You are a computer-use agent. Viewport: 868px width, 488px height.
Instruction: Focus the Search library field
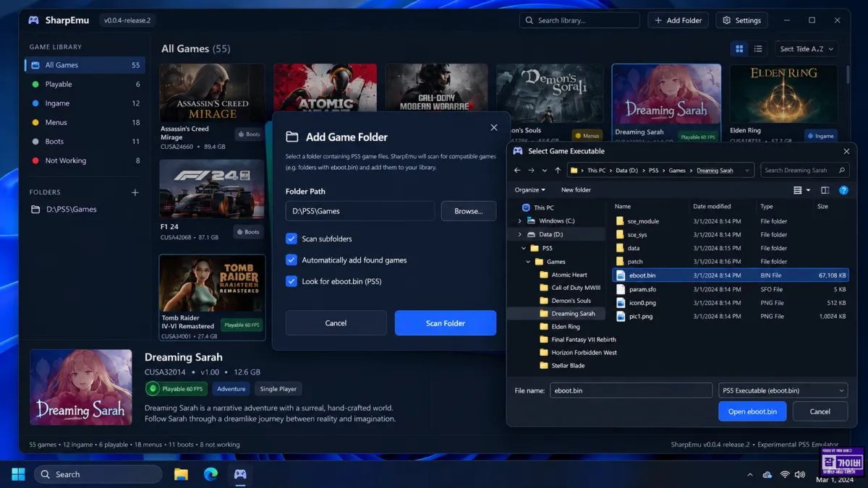point(579,20)
